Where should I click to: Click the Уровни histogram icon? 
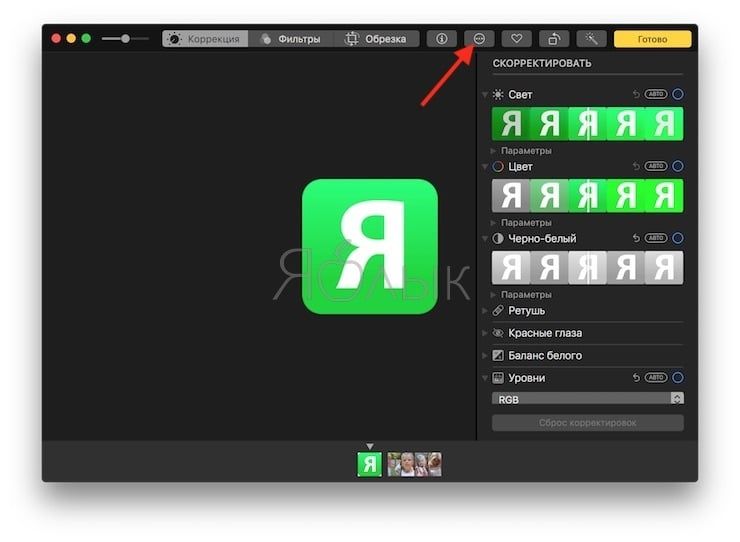click(x=498, y=378)
